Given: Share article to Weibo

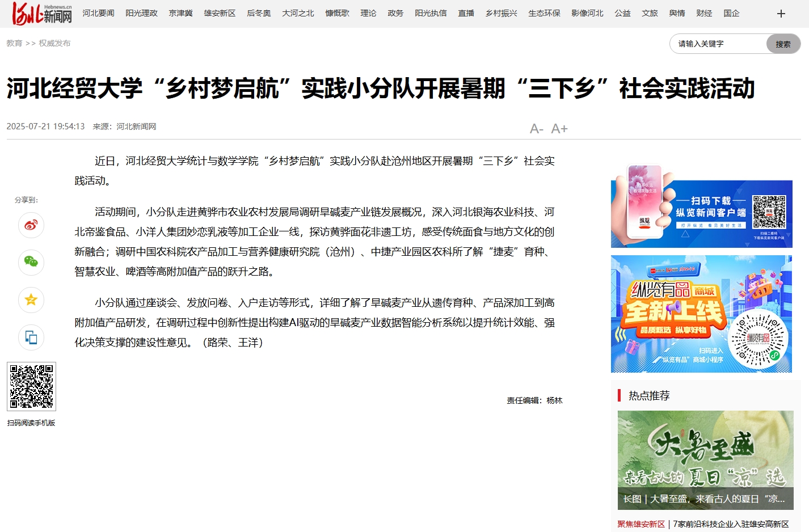Looking at the screenshot, I should [x=31, y=225].
